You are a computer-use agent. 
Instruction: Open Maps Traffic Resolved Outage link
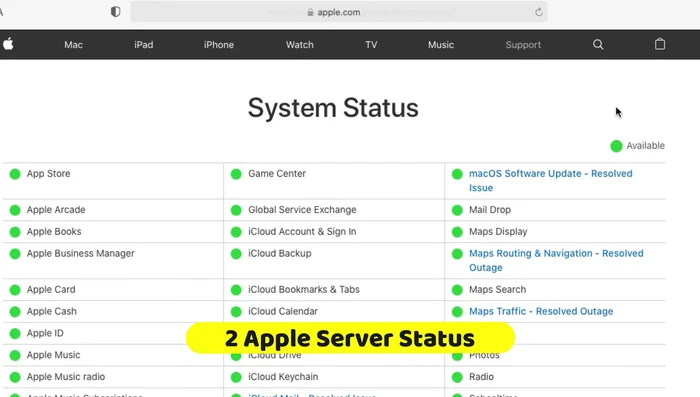(x=541, y=311)
